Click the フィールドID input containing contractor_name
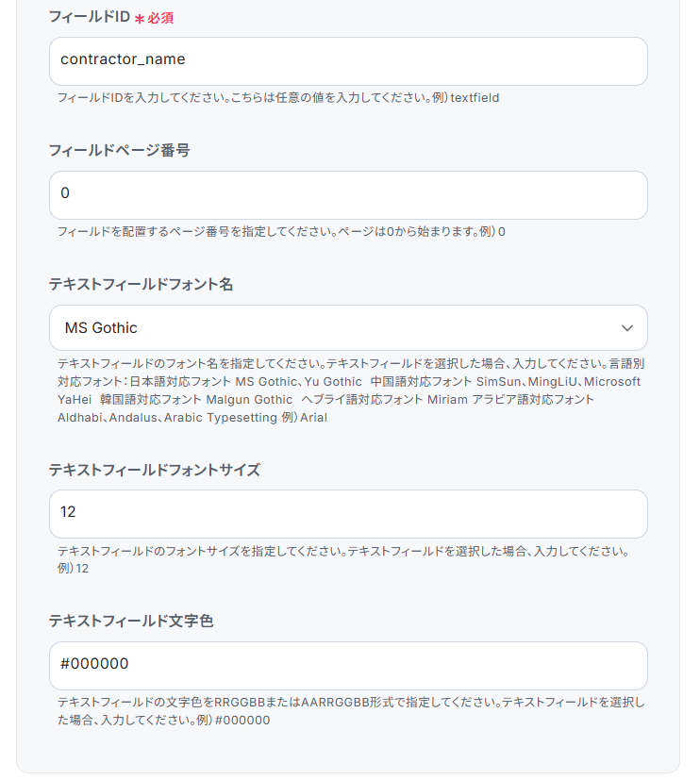 tap(347, 61)
